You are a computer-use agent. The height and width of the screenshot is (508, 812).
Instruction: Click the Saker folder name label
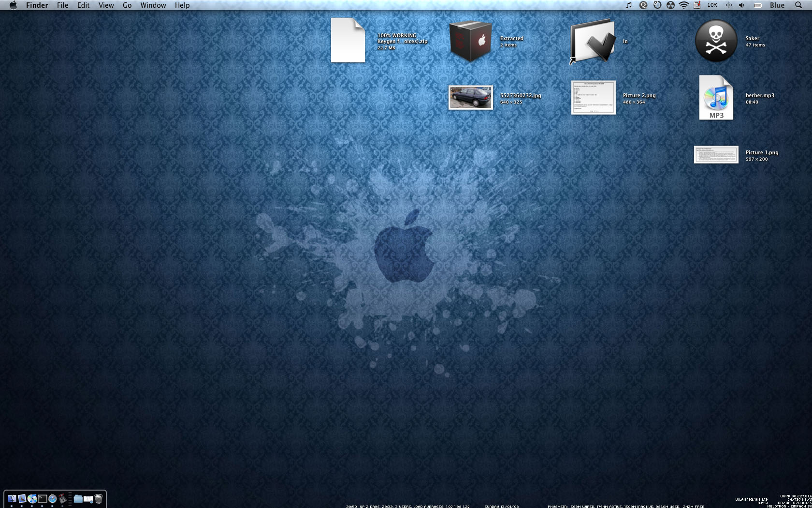coord(753,38)
